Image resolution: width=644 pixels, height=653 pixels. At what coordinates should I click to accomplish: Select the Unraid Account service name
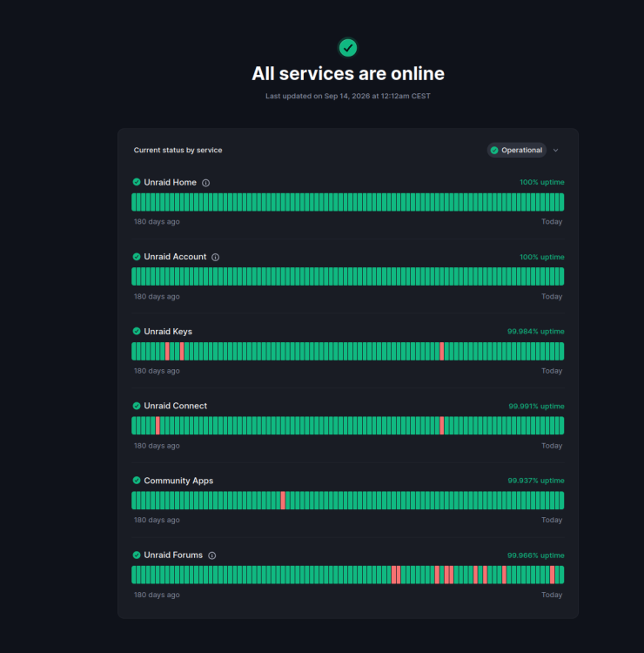pyautogui.click(x=175, y=257)
